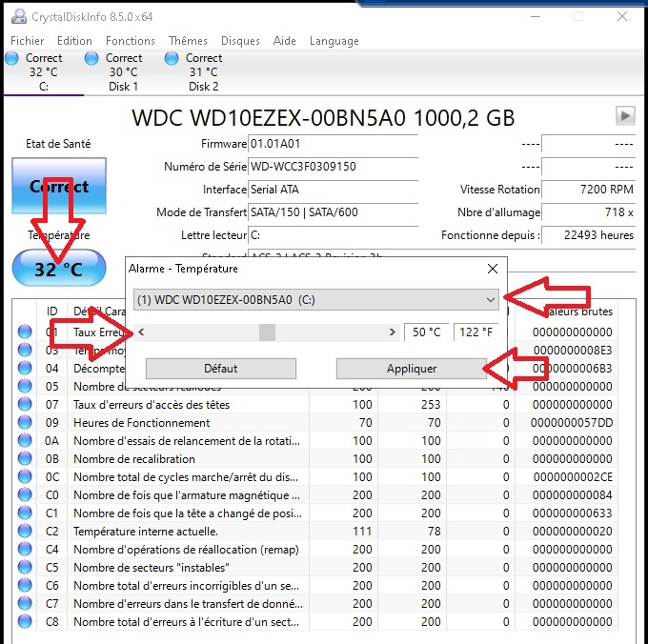The image size is (648, 644).
Task: Click status orb for attribute C7
Action: pyautogui.click(x=25, y=604)
